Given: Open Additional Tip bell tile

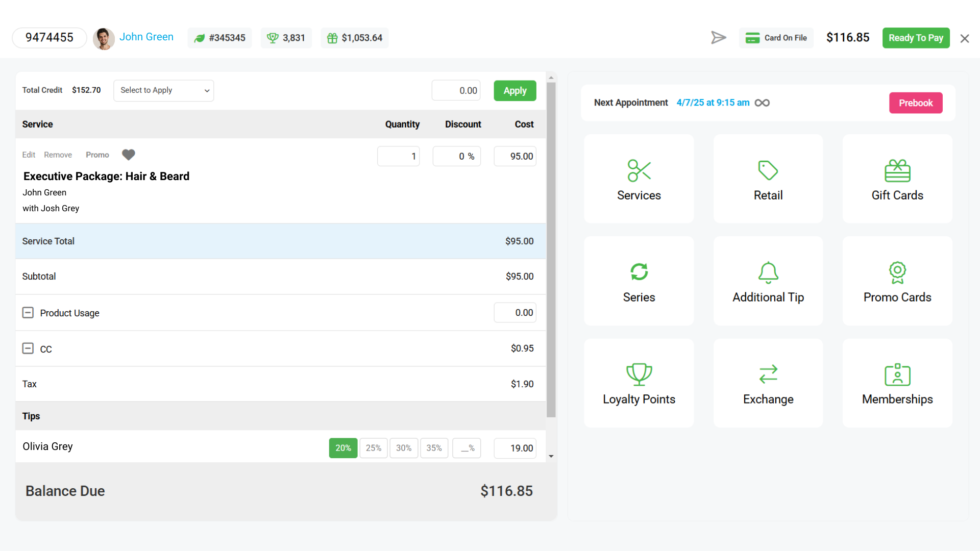Looking at the screenshot, I should click(x=768, y=281).
